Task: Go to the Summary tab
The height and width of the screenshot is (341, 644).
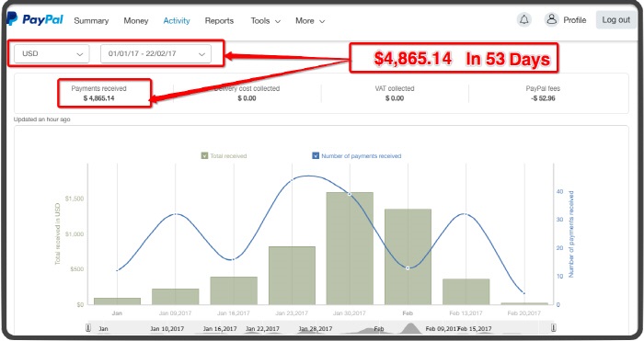Action: [x=91, y=20]
